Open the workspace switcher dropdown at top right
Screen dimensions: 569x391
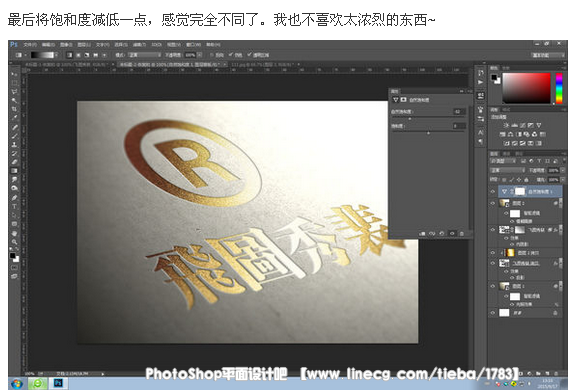click(548, 55)
